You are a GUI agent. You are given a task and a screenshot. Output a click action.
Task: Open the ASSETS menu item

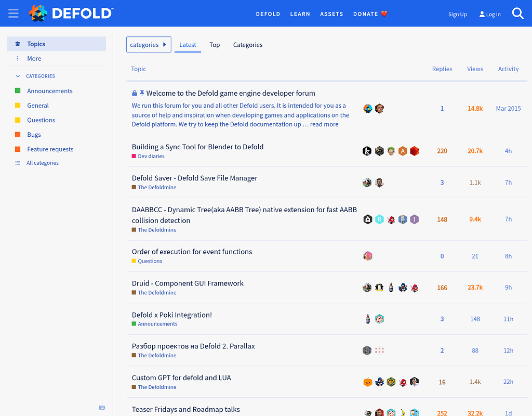click(331, 14)
